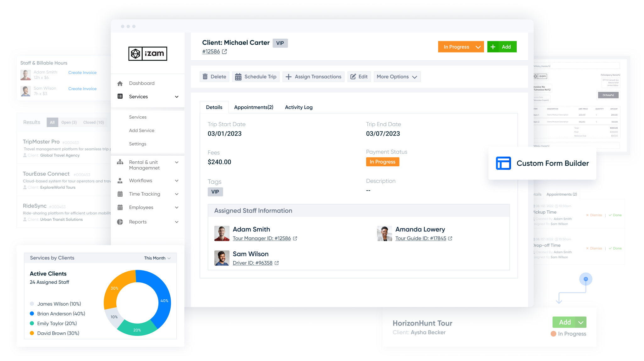Viewport: 644px width, 361px height.
Task: Create Invoice for Sam Wilson
Action: click(x=82, y=89)
